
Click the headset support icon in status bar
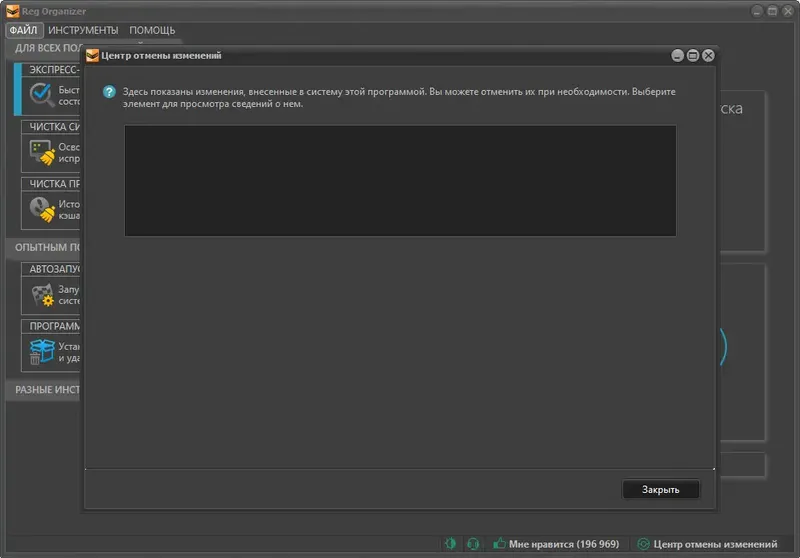point(473,544)
